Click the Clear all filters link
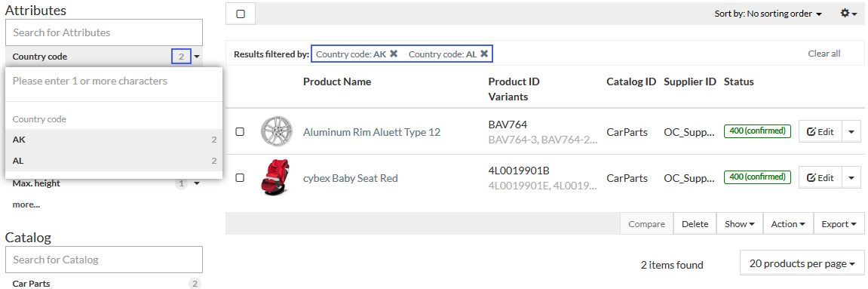 (824, 54)
